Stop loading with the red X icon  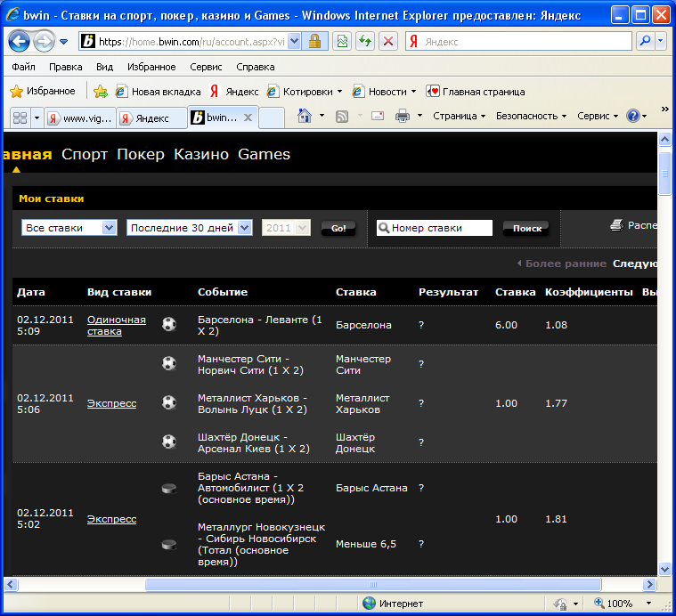point(388,42)
